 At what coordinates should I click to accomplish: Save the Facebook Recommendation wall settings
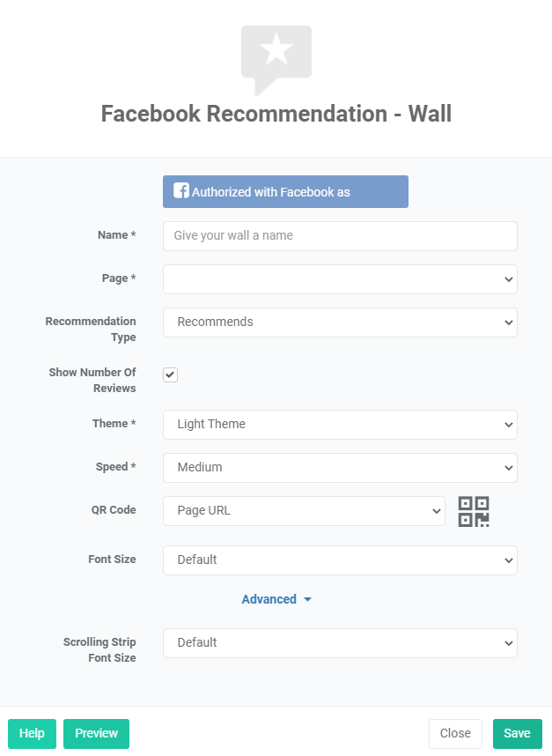[x=517, y=733]
